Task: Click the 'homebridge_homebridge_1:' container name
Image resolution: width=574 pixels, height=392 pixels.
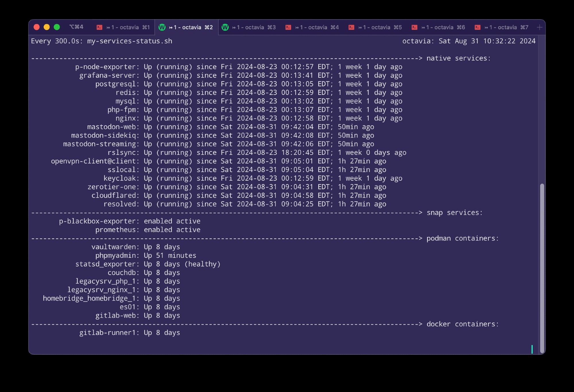Action: 91,299
